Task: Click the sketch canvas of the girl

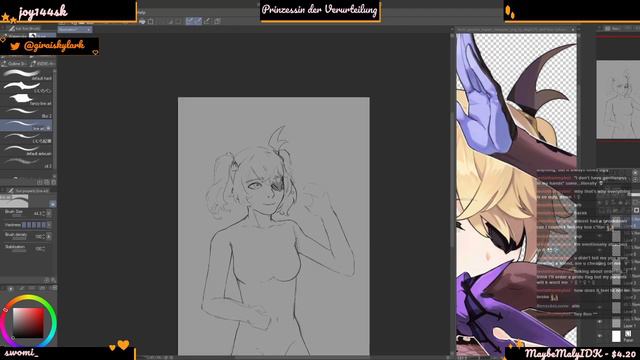Action: pyautogui.click(x=273, y=226)
